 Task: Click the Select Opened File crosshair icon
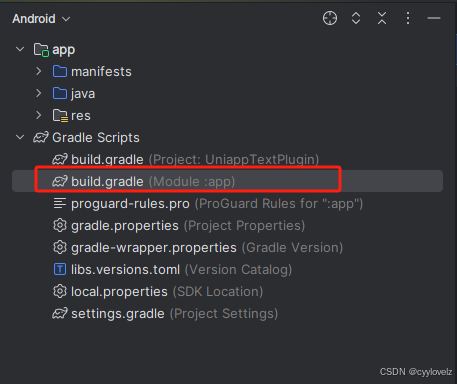click(x=330, y=18)
